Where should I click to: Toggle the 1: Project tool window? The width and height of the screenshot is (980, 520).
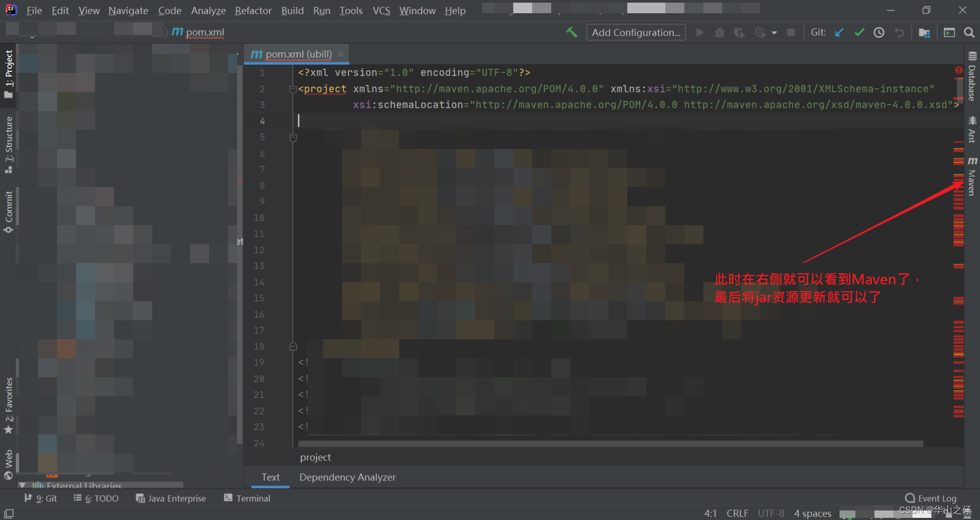[8, 74]
